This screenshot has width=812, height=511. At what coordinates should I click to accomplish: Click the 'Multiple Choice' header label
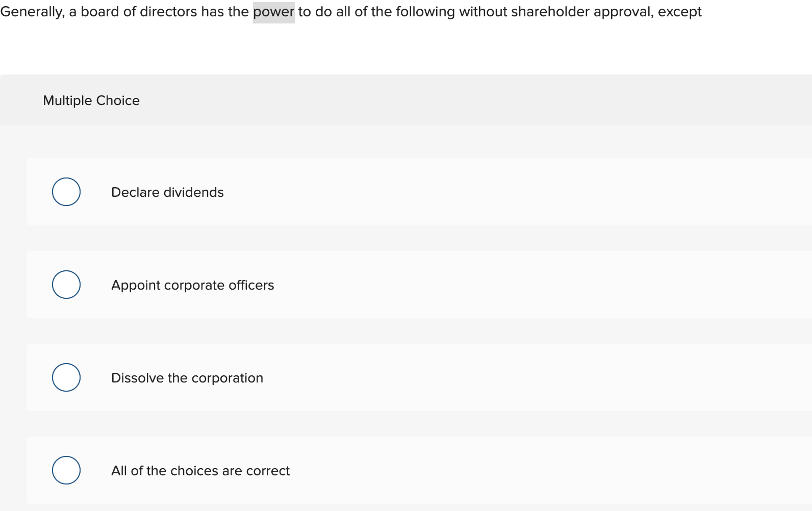[91, 100]
